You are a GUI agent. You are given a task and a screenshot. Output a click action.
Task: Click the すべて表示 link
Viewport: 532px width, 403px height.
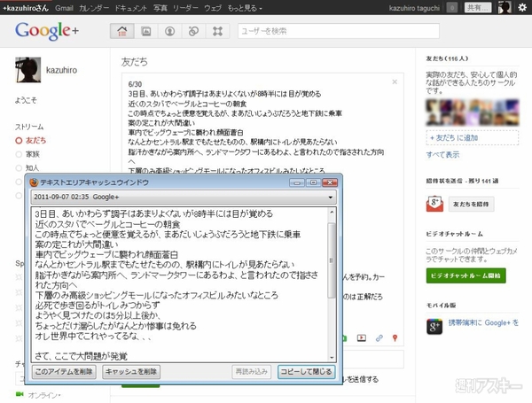[442, 155]
